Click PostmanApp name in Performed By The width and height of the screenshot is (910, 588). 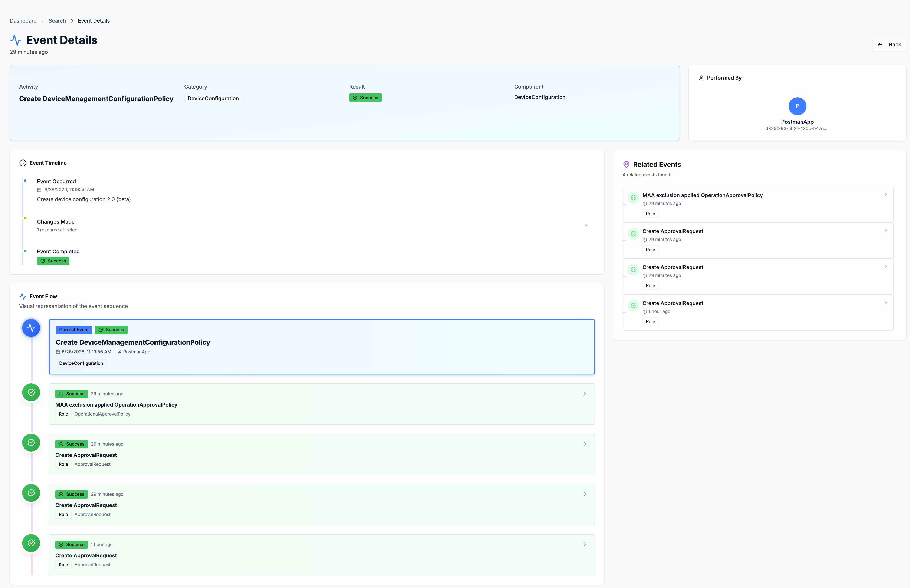tap(797, 122)
